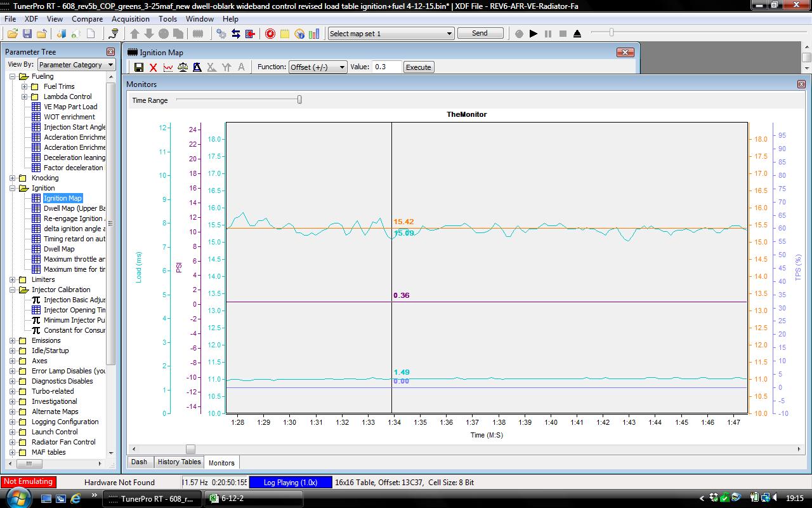Click the bar chart monitors icon
This screenshot has width=812, height=508.
[x=314, y=34]
